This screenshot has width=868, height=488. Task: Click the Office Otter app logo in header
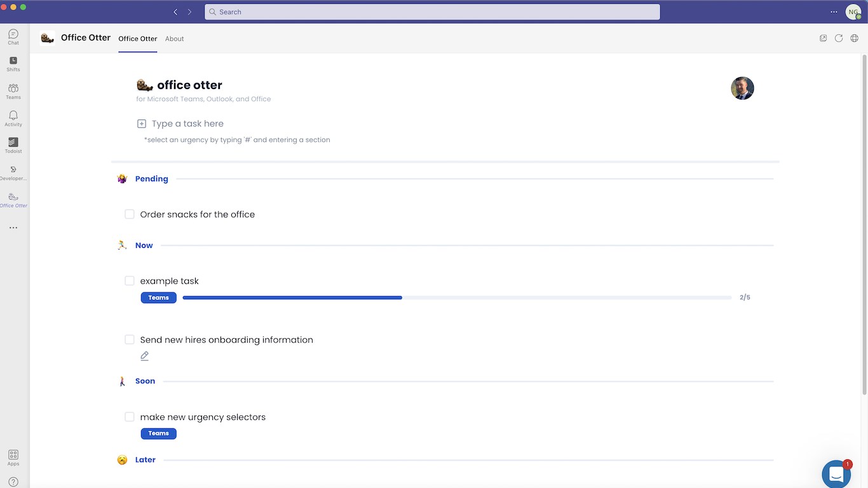click(47, 38)
